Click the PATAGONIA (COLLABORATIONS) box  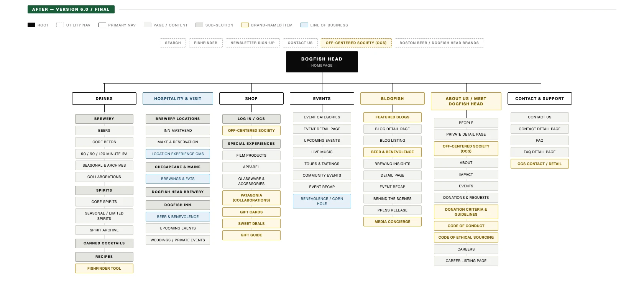(x=251, y=198)
